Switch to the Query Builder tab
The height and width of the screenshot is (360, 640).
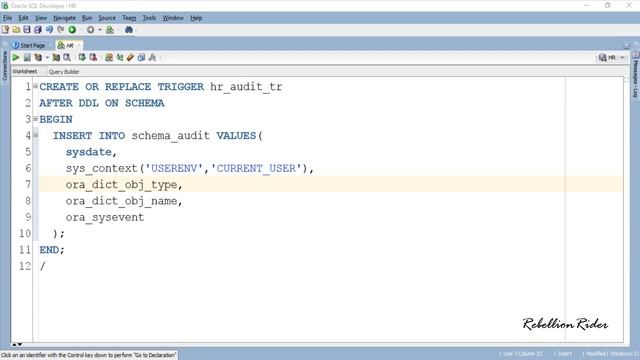pos(64,72)
